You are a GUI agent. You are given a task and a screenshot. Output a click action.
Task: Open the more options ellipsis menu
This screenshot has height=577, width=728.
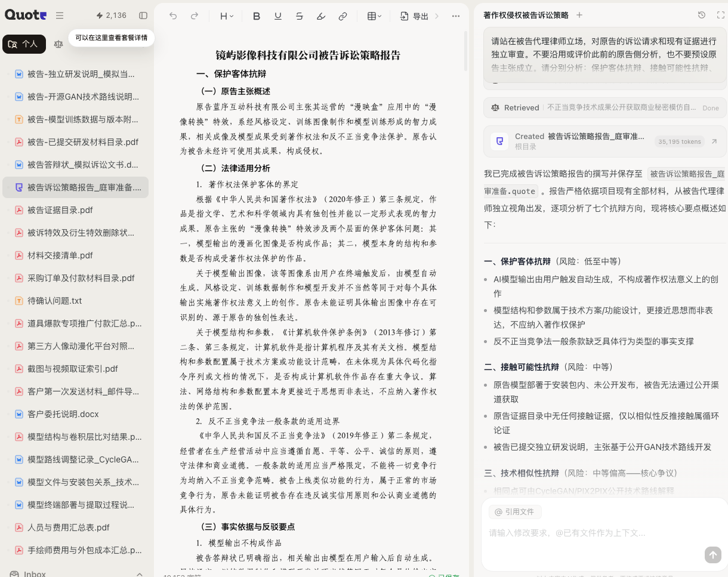(456, 16)
